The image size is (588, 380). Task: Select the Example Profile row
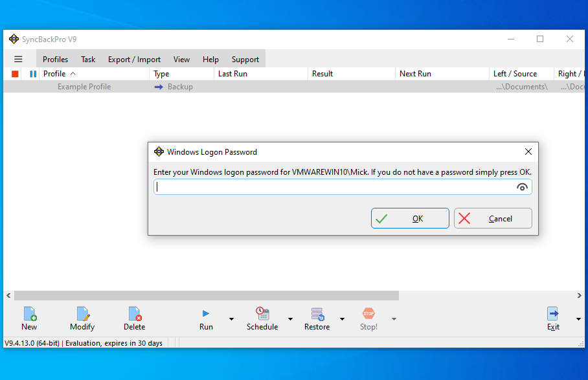294,87
